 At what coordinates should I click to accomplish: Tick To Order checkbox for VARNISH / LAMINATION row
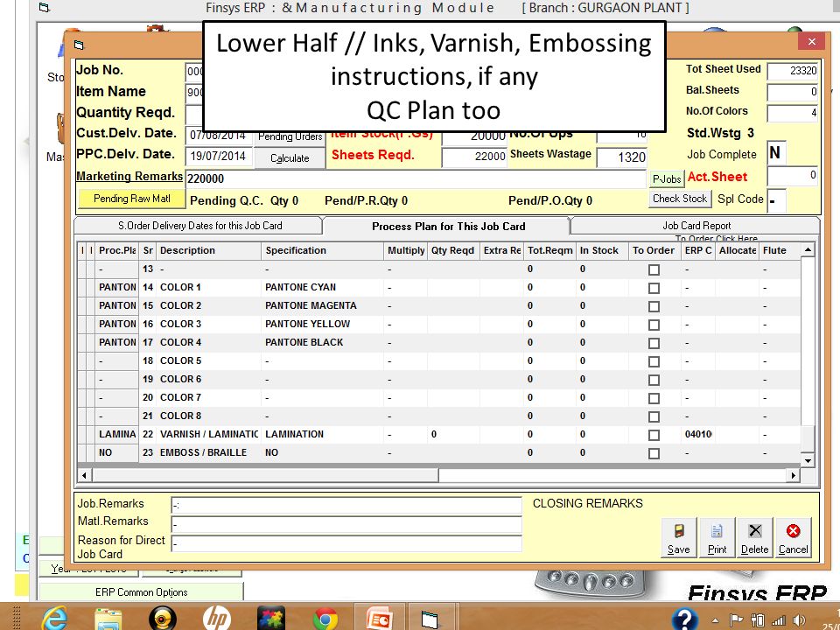(654, 435)
